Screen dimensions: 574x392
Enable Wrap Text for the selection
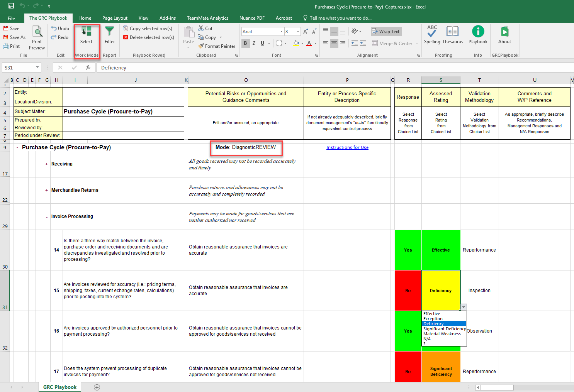coord(386,31)
